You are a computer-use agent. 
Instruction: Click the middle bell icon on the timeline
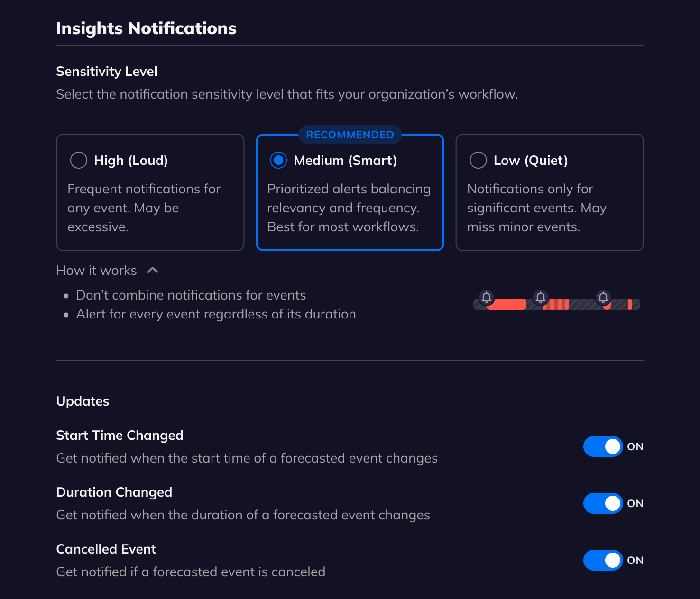(x=541, y=297)
